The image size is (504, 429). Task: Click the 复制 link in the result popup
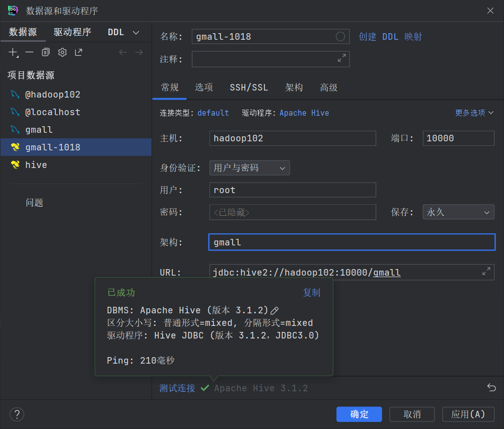[x=312, y=293]
